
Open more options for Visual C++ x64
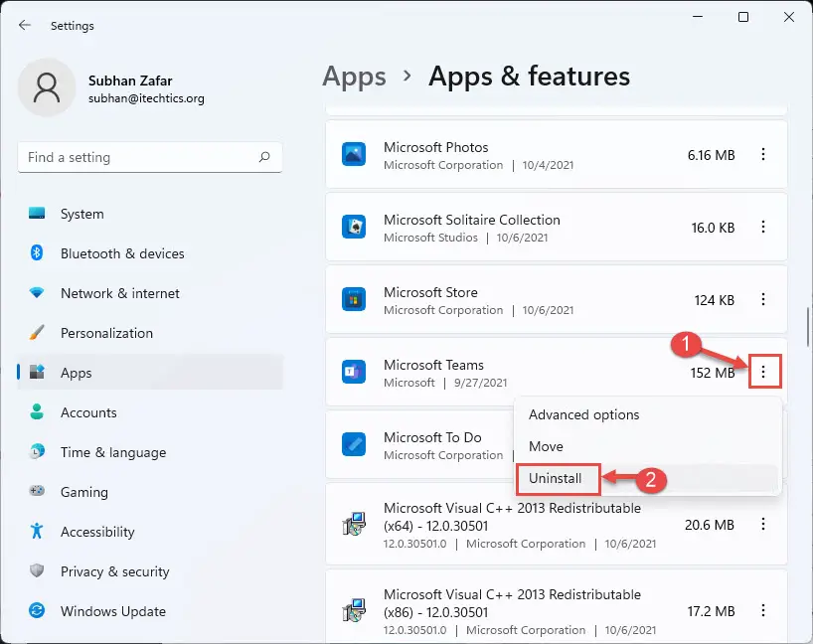pos(762,524)
